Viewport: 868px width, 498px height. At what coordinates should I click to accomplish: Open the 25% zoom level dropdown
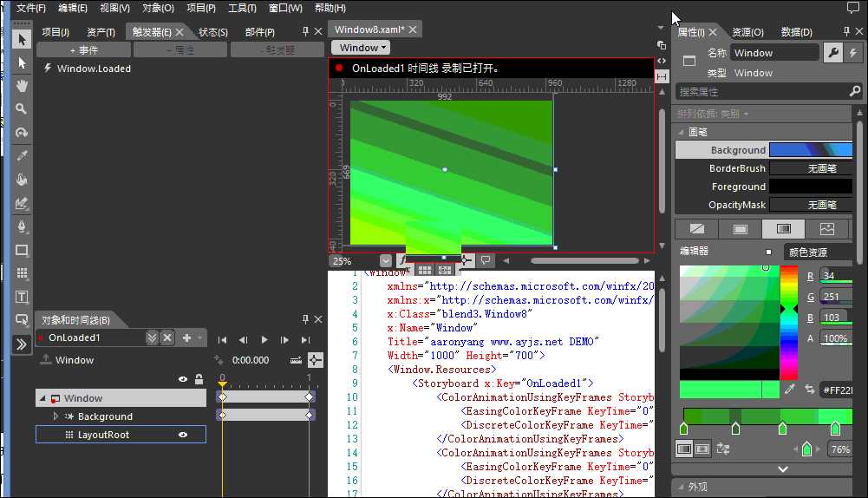coord(385,260)
